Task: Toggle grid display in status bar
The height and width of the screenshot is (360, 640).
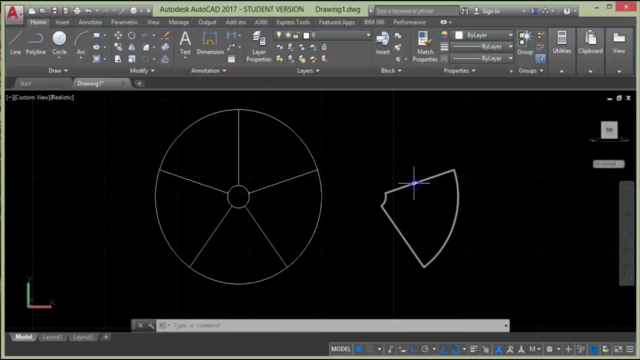Action: tap(359, 349)
